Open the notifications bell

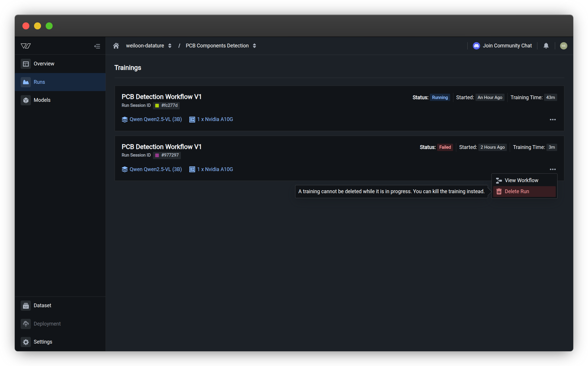point(546,46)
